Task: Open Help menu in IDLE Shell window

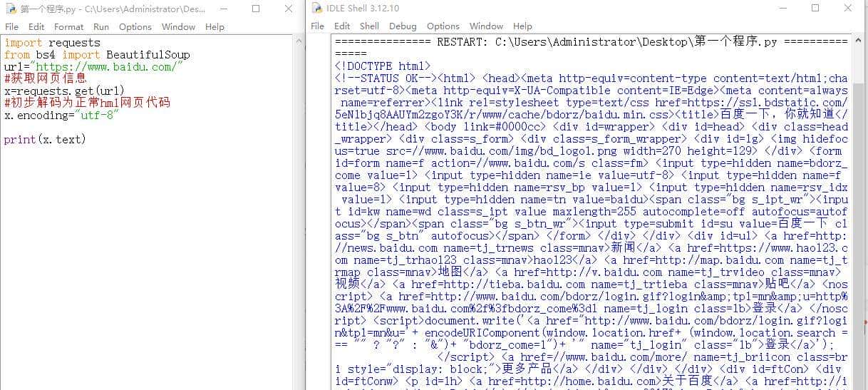Action: tap(522, 26)
